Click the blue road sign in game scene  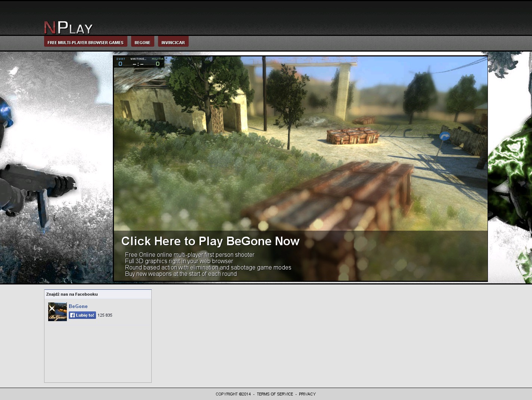[444, 136]
